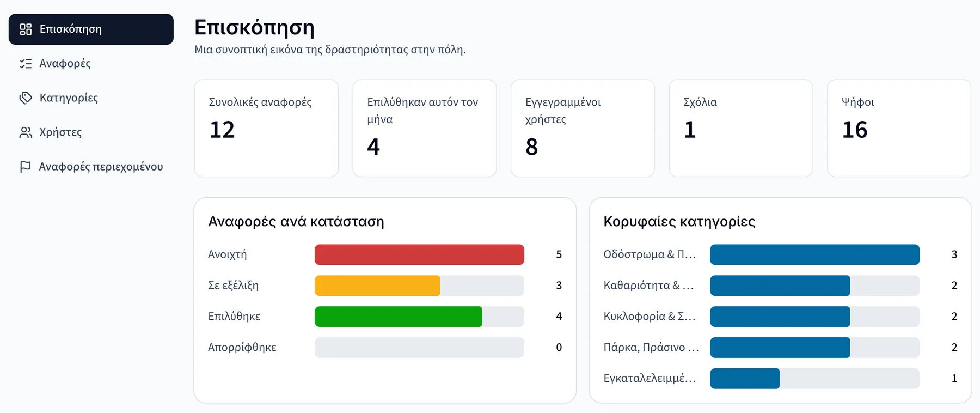Click the Απορρίφθηκε status label

pos(242,348)
